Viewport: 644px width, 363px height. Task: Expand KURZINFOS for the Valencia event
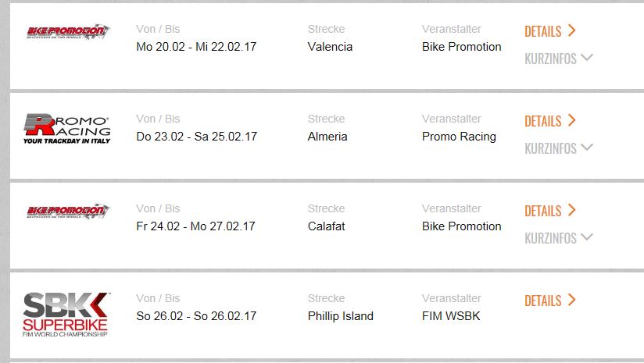(x=558, y=59)
